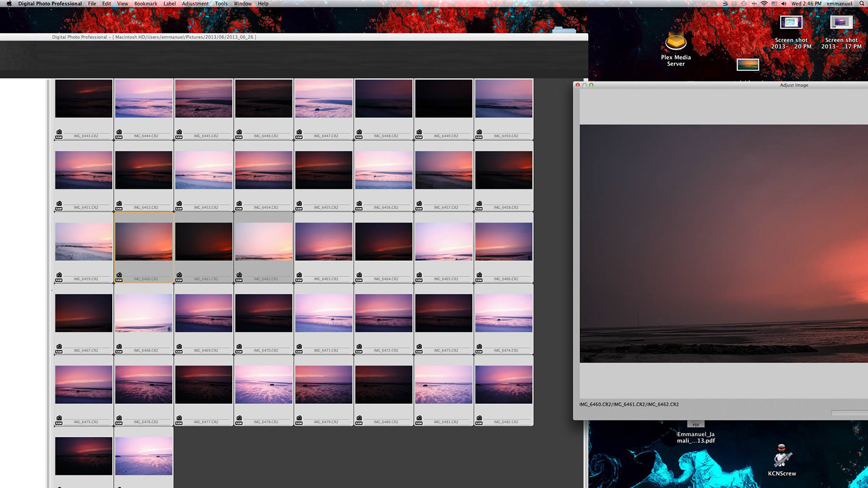868x488 pixels.
Task: Open the Plex Media Server desktop icon
Action: click(675, 43)
